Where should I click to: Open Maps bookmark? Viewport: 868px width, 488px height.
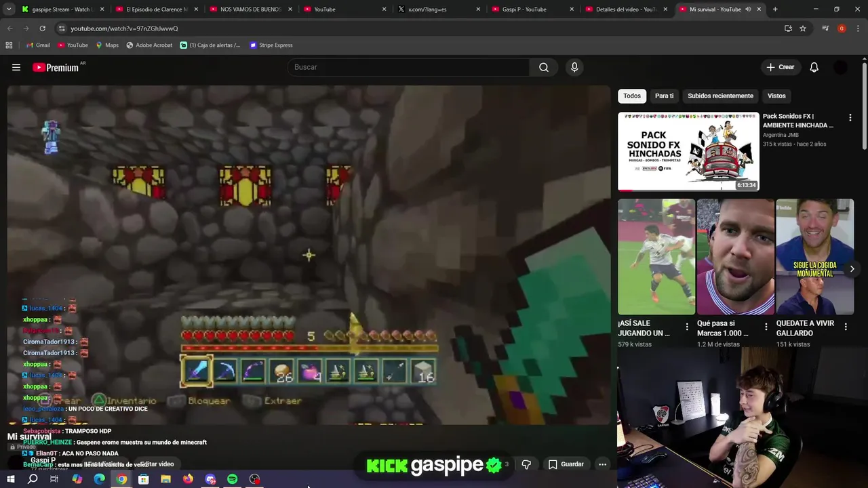(107, 45)
